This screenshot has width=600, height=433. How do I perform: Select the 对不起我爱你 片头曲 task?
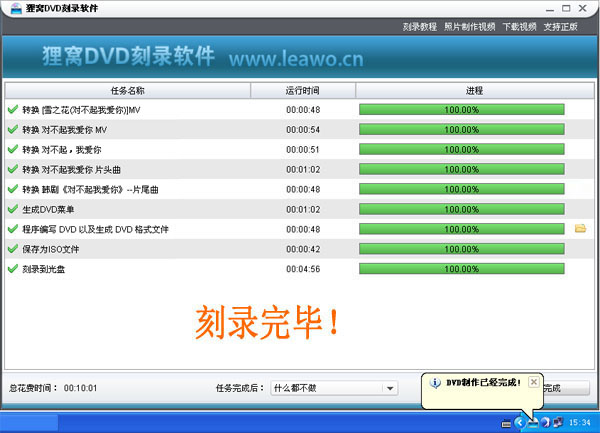pyautogui.click(x=71, y=170)
